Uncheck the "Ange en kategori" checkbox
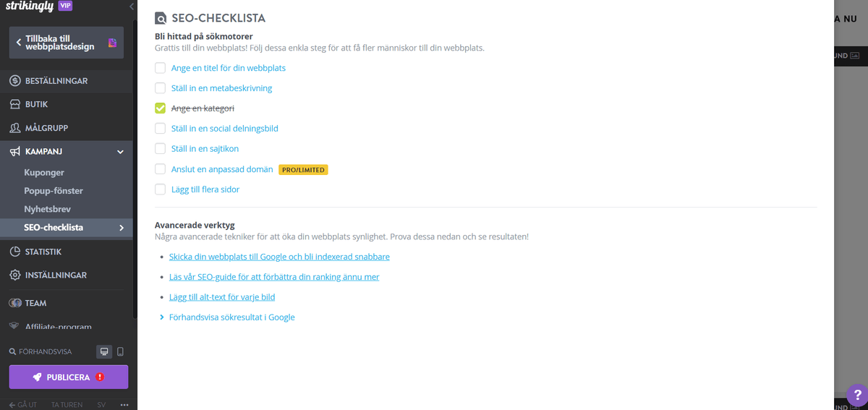The height and width of the screenshot is (410, 868). [161, 108]
